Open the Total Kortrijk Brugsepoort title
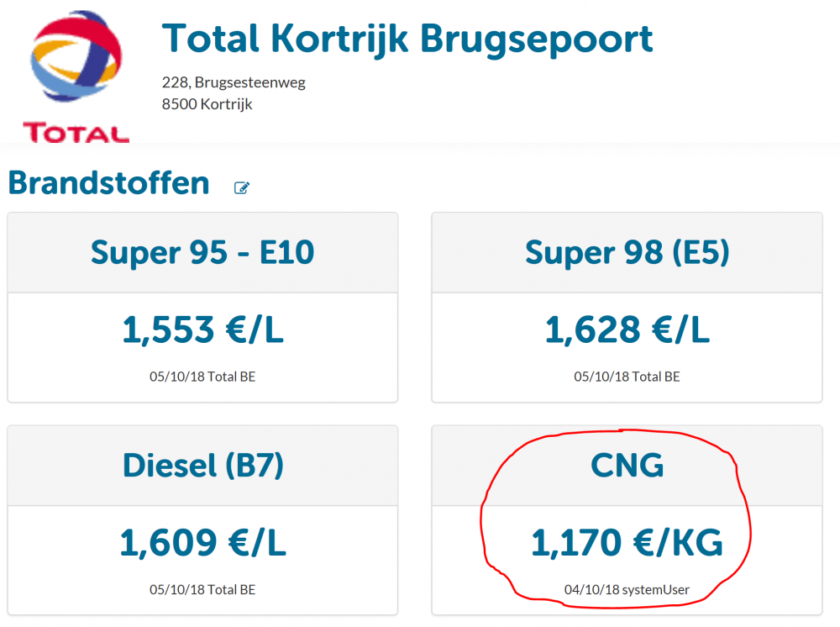Screen dimensions: 840x627 pyautogui.click(x=407, y=40)
